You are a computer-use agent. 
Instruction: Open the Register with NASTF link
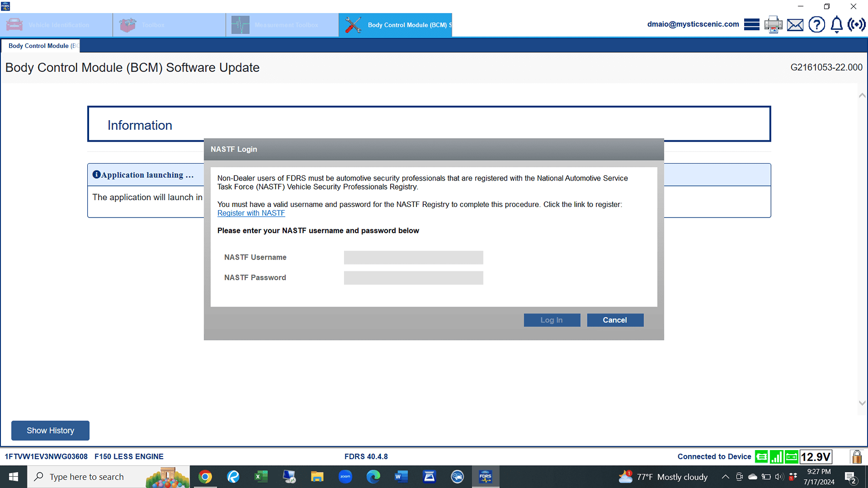(x=251, y=213)
